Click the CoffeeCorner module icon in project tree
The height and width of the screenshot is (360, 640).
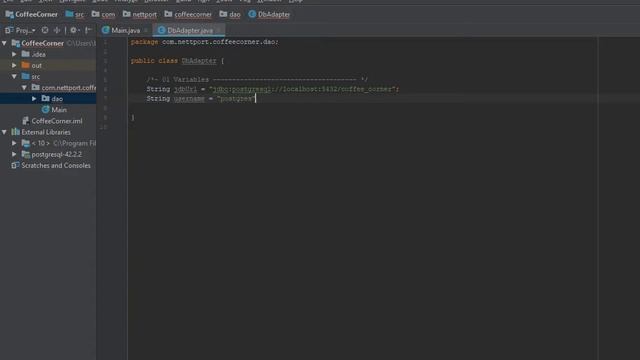pos(16,43)
